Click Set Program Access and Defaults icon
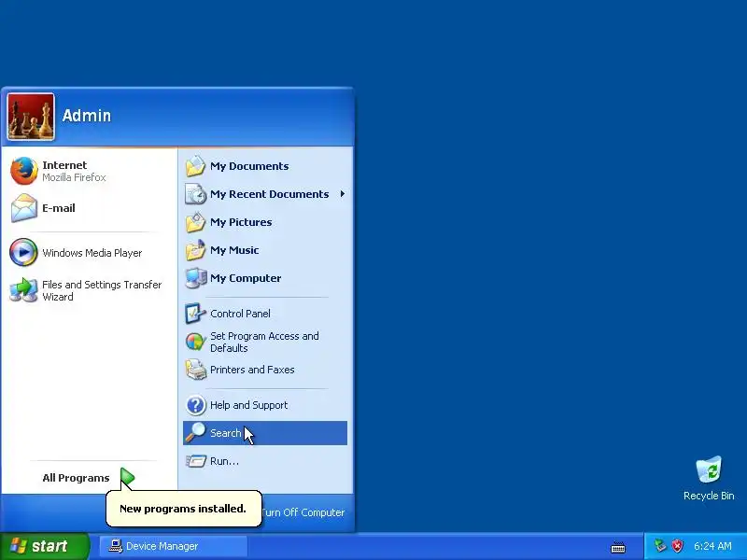The width and height of the screenshot is (747, 560). coord(195,342)
